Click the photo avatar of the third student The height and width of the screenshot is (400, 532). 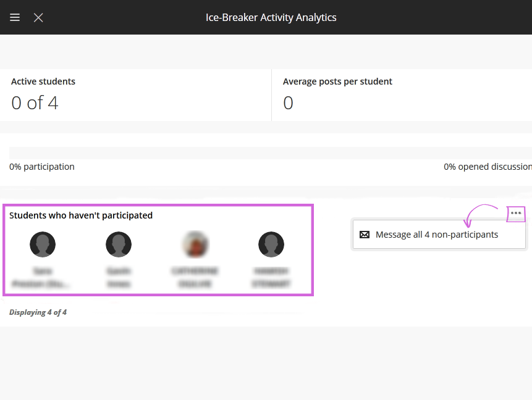[x=195, y=244]
